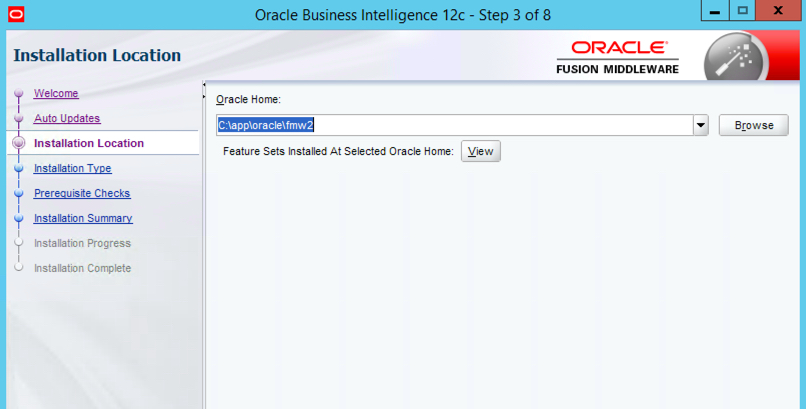Click the installer wand icon in header
Screen dimensions: 806x409
tap(736, 58)
